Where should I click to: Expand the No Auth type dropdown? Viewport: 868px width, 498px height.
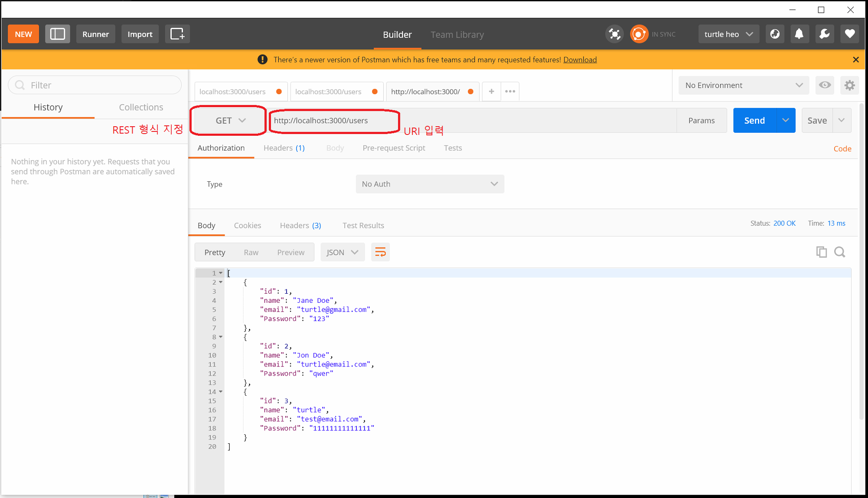[x=429, y=184]
